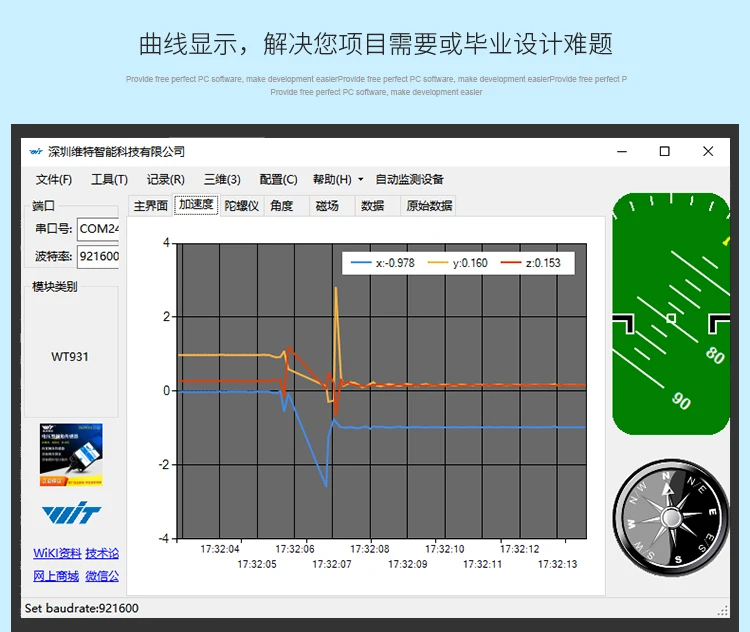Open the 工具(T) menu

[110, 179]
